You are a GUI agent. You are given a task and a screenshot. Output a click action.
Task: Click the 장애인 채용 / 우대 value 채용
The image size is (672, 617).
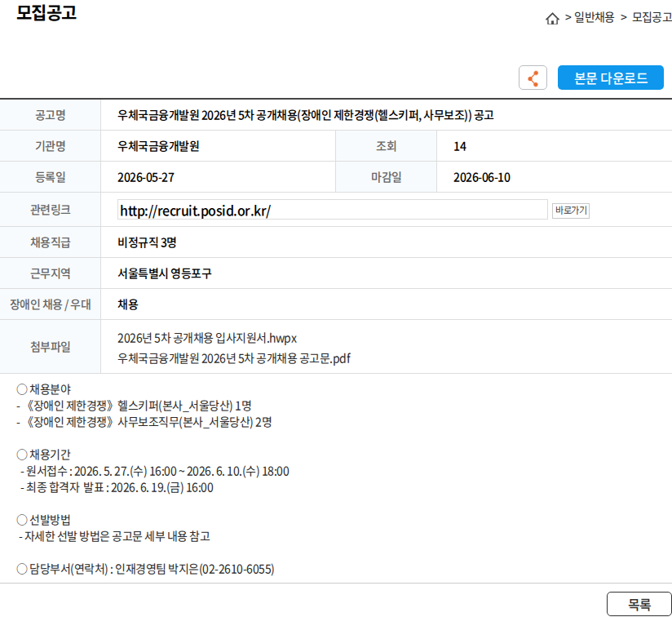[x=128, y=304]
